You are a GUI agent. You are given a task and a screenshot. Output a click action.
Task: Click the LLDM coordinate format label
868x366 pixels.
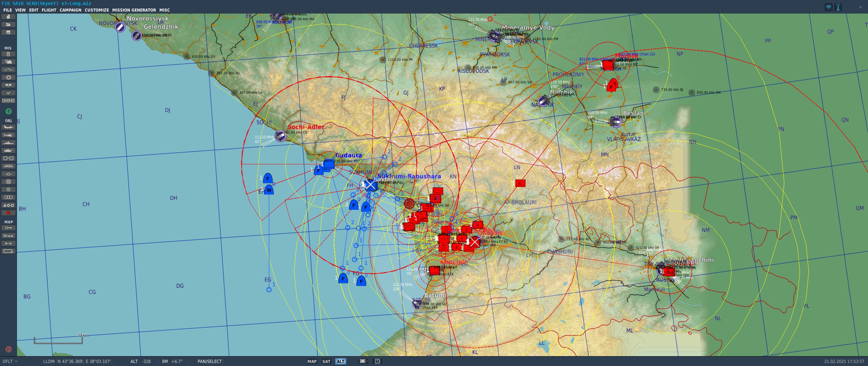(x=49, y=361)
